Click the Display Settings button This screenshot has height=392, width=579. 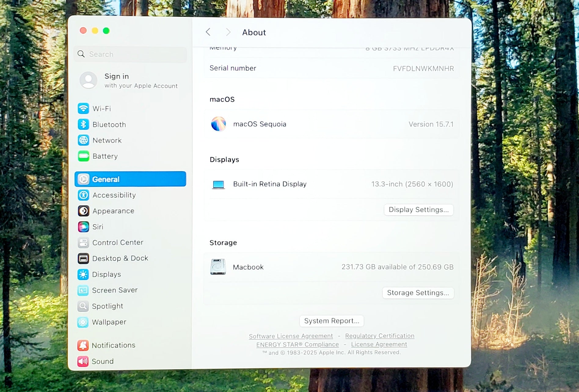tap(418, 210)
